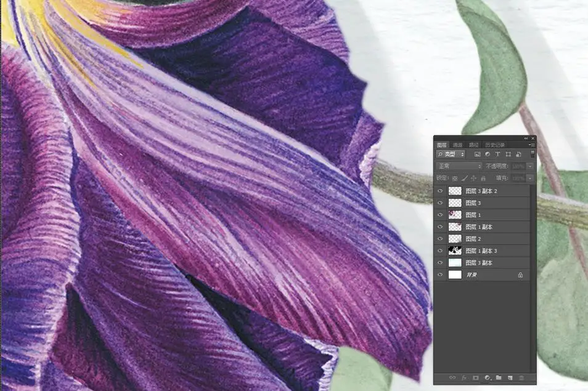Hide layer 图层 1 副本 3

click(440, 251)
